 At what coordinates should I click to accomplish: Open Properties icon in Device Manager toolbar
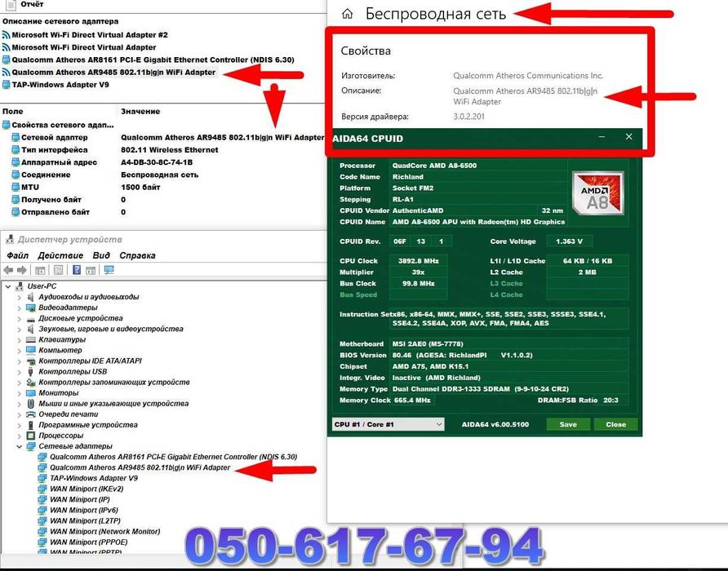point(59,270)
